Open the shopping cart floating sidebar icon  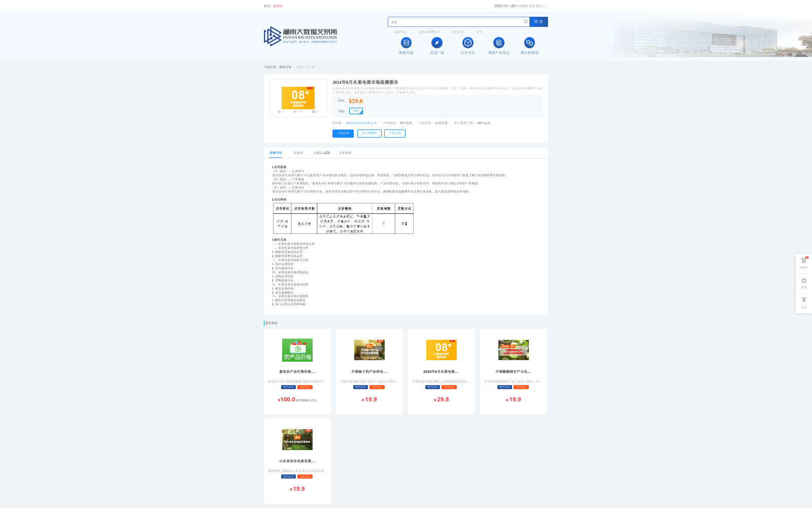click(x=804, y=261)
